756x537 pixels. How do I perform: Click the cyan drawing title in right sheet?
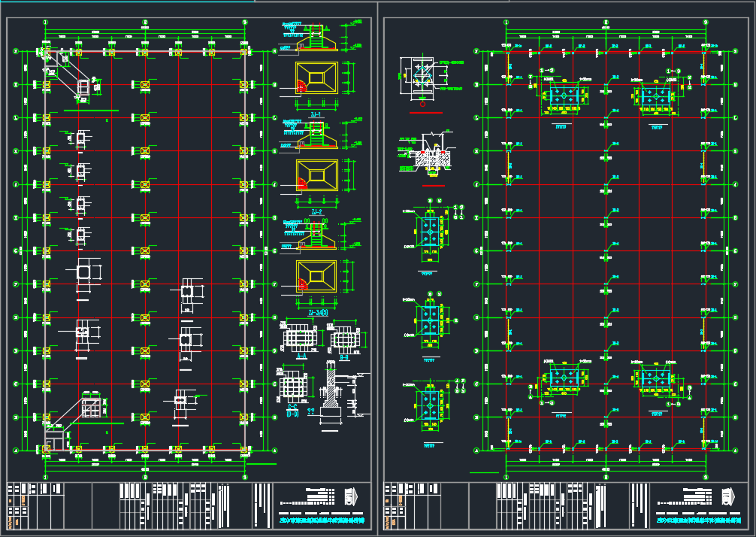(699, 521)
